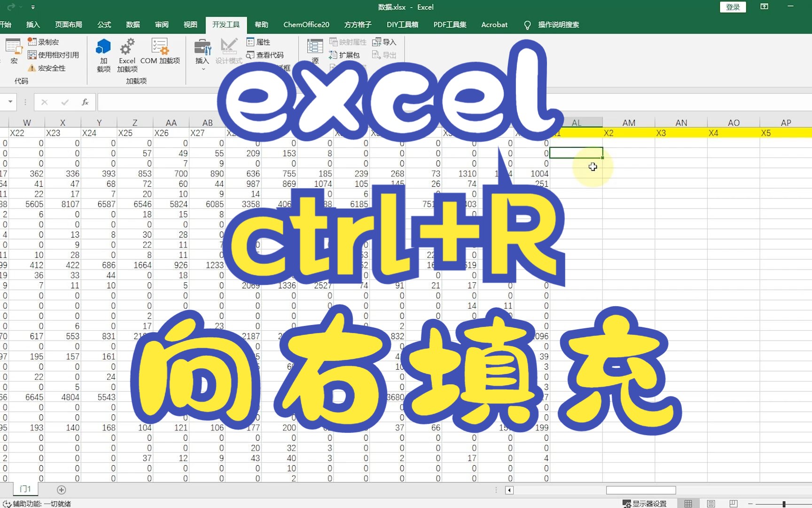This screenshot has height=508, width=812.
Task: Open Quick Access Toolbar customize dropdown
Action: pyautogui.click(x=33, y=7)
